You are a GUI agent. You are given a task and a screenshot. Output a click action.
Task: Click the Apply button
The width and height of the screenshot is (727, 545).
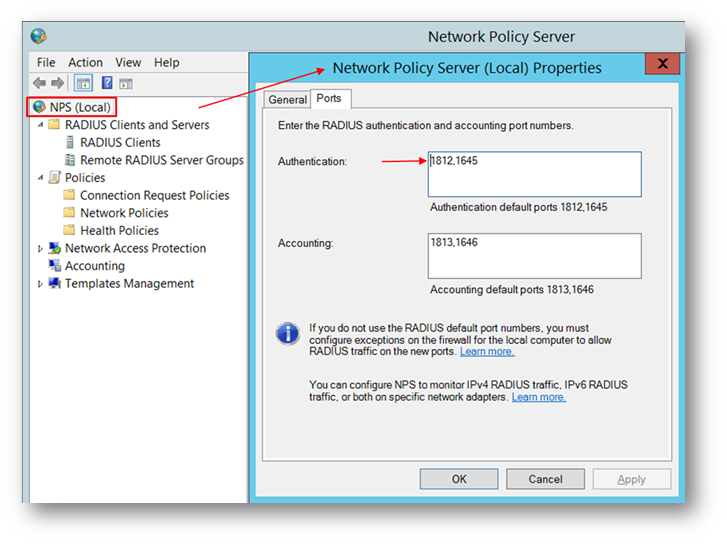click(x=631, y=479)
